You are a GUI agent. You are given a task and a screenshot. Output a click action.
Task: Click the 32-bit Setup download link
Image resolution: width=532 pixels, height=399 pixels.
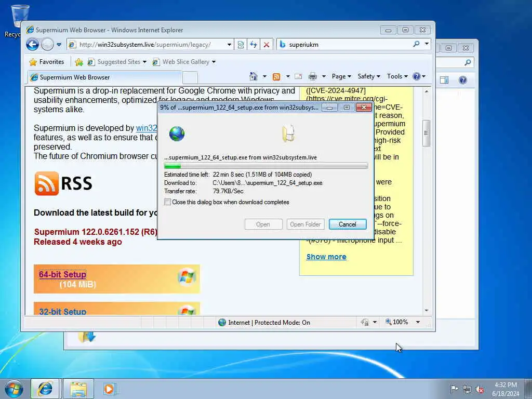point(62,312)
